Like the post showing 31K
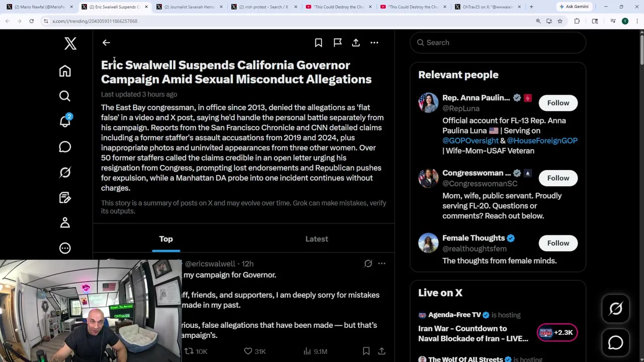 (255, 351)
